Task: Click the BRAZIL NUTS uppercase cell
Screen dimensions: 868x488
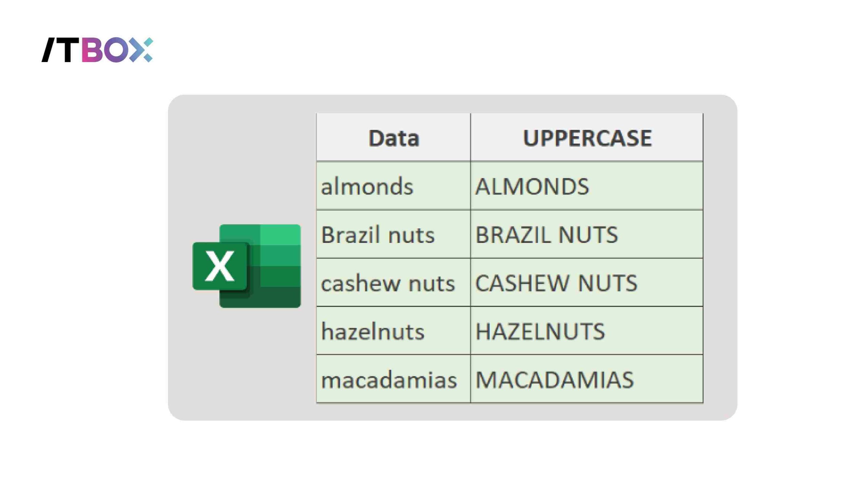Action: tap(587, 234)
